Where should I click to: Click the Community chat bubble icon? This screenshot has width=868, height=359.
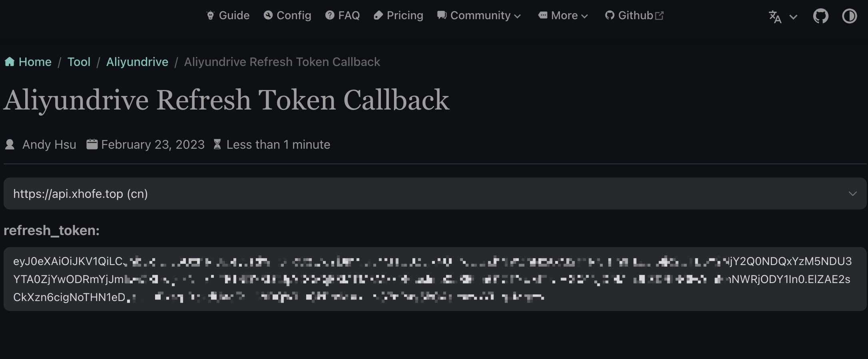coord(442,16)
